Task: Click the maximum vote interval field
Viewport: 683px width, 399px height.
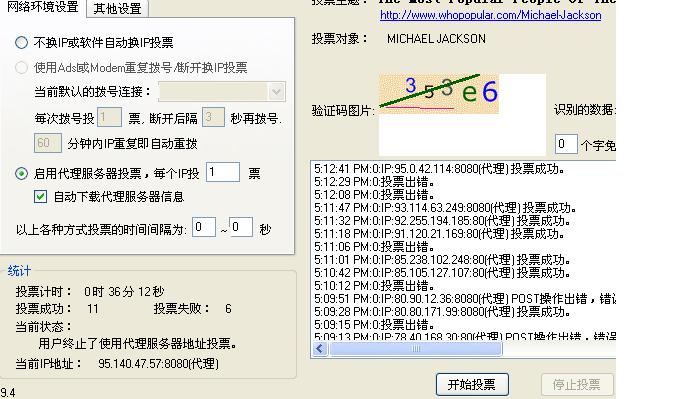Action: (241, 227)
